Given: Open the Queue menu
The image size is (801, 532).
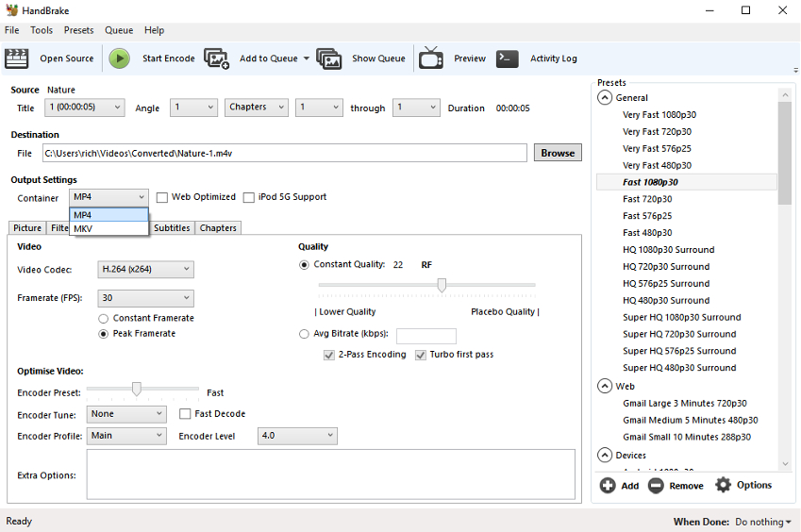Looking at the screenshot, I should coord(119,30).
